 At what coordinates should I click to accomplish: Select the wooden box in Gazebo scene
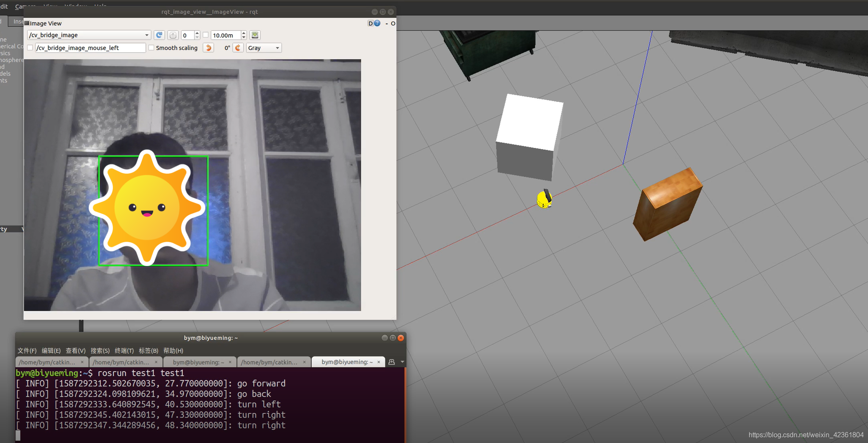click(667, 204)
